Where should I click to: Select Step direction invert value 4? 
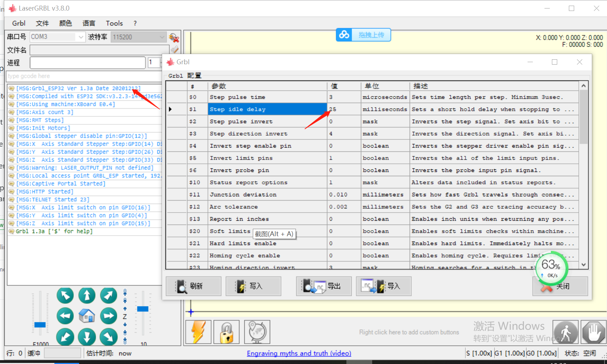coord(344,134)
